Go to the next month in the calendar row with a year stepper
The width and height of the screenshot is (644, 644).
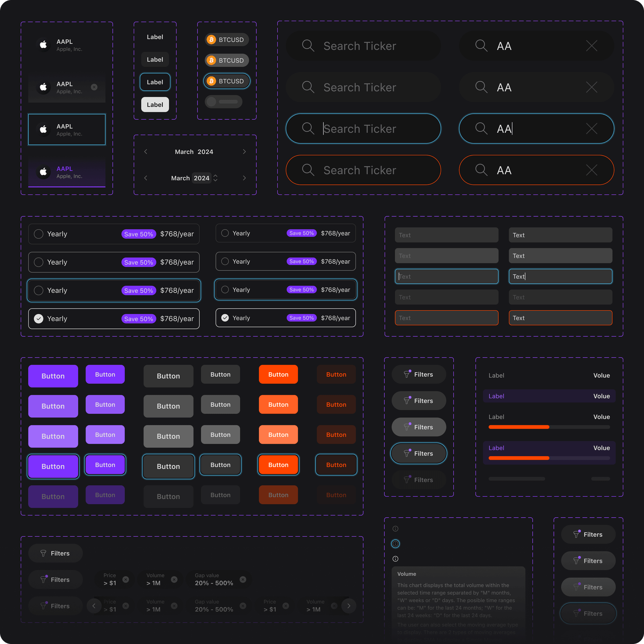click(244, 178)
